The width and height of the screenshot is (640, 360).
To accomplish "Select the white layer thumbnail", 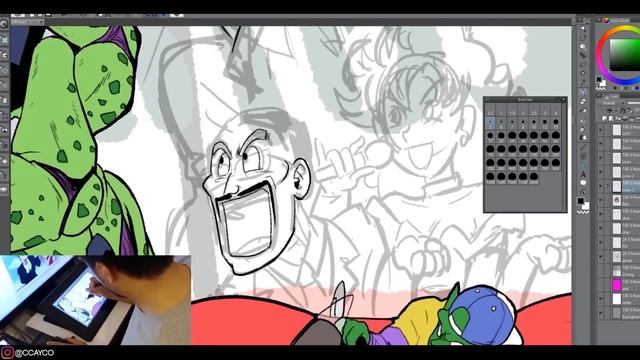I will click(617, 299).
